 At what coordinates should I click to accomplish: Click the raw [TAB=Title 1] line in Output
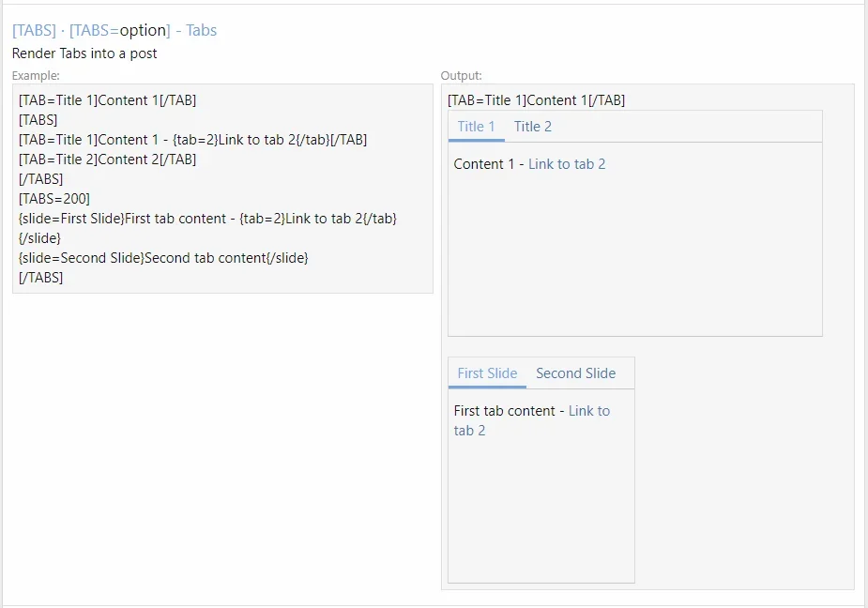[536, 100]
